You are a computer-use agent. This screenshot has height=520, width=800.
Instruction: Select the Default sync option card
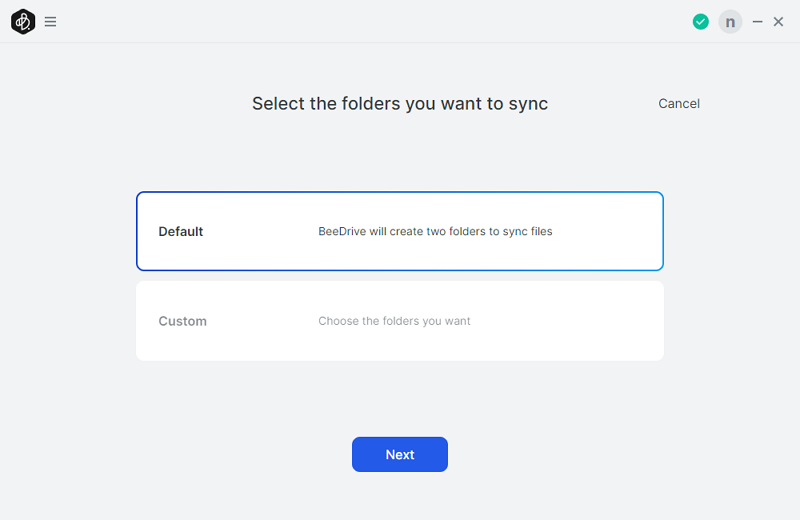click(399, 231)
